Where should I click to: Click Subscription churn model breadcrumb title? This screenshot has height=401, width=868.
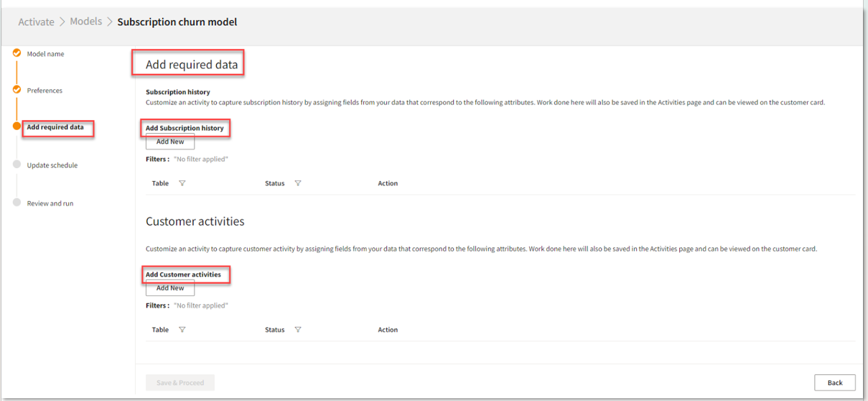(x=177, y=22)
